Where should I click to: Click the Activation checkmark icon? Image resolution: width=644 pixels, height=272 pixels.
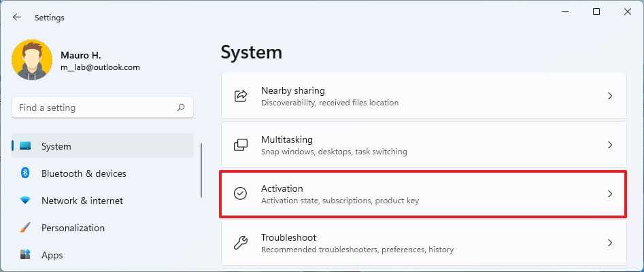[241, 194]
